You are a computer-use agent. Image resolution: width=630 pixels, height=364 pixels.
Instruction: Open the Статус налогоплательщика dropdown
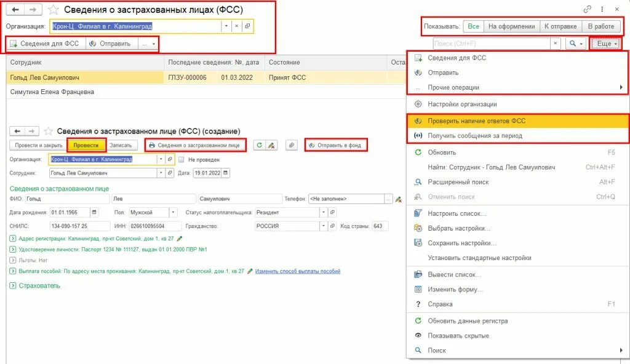[324, 212]
